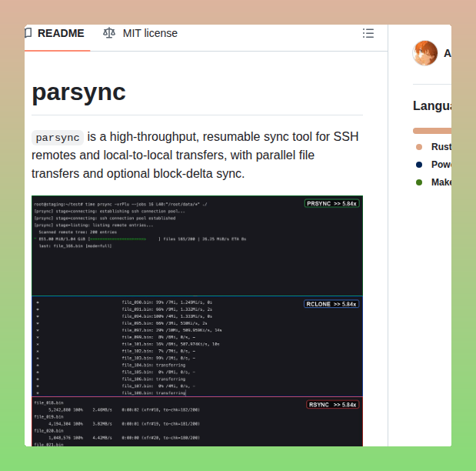Click the RCLONE >> 5.84x badge
This screenshot has height=471, width=476.
[x=331, y=304]
